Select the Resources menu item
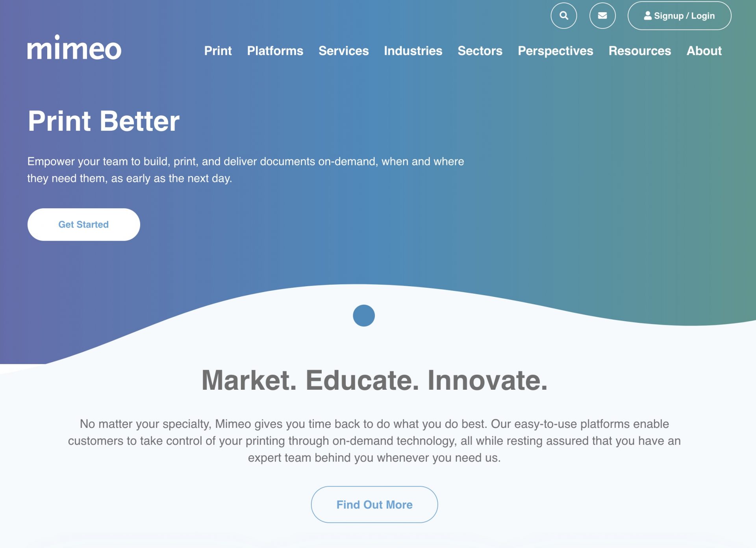756x548 pixels. click(x=640, y=50)
